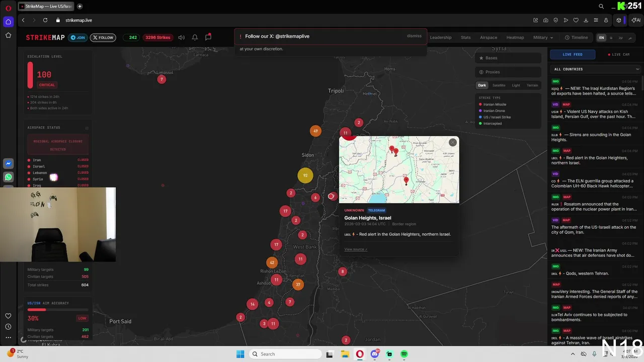644x362 pixels.
Task: Open Opera profile account icon
Action: pos(606,20)
